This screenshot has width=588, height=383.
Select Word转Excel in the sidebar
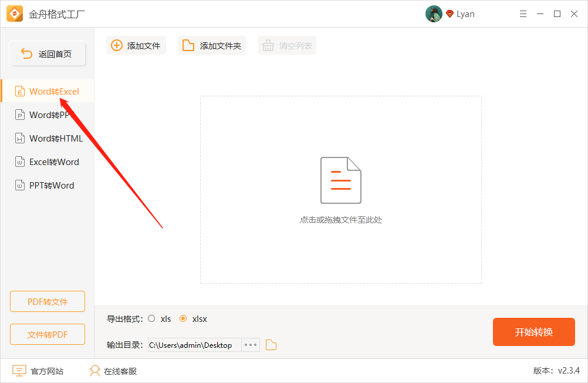pyautogui.click(x=48, y=91)
